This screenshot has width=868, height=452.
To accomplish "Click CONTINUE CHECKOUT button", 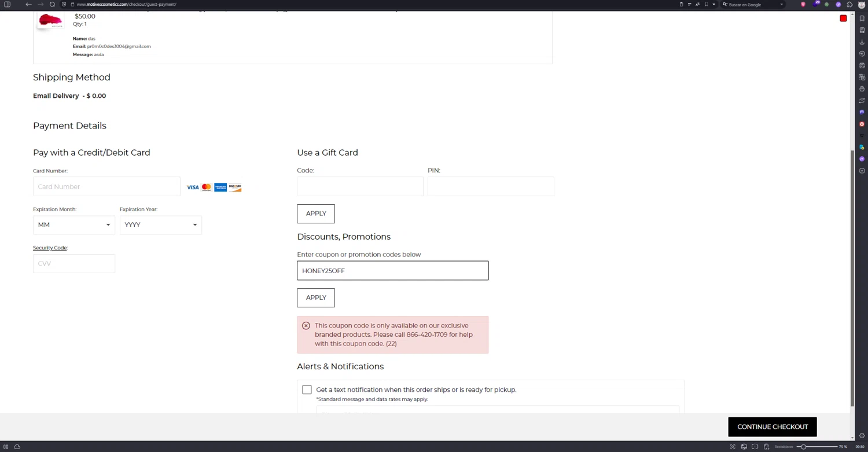I will coord(773,427).
